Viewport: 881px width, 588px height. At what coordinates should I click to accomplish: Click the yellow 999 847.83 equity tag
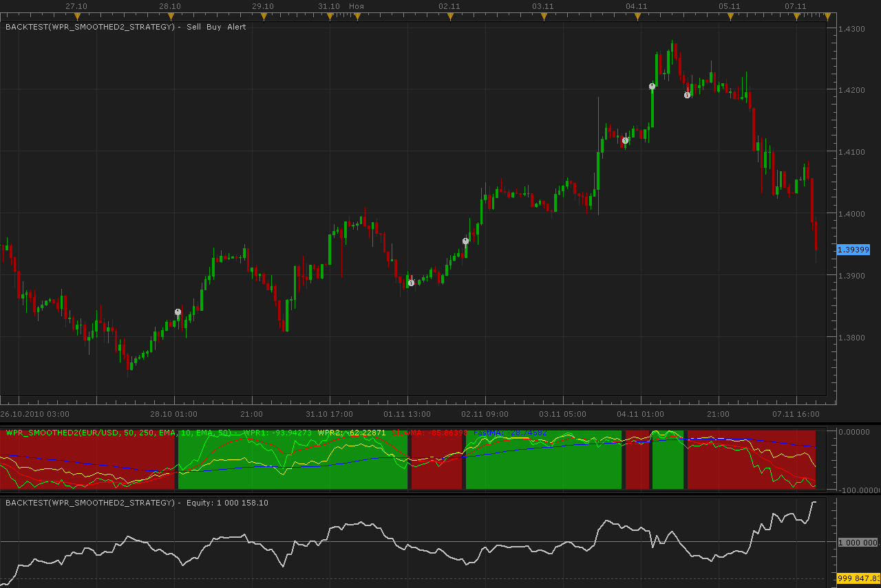tap(858, 579)
